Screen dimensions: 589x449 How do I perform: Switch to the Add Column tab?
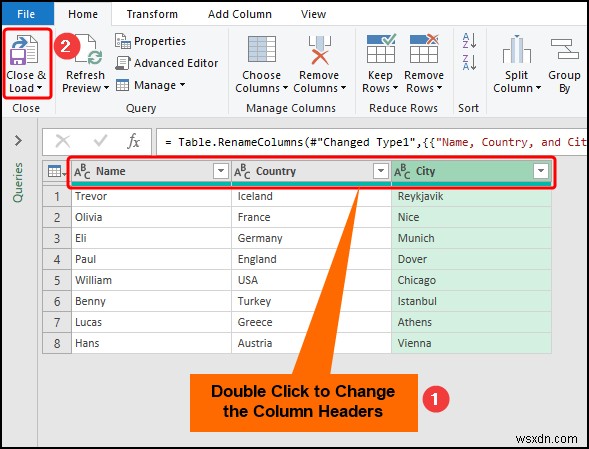(x=240, y=14)
